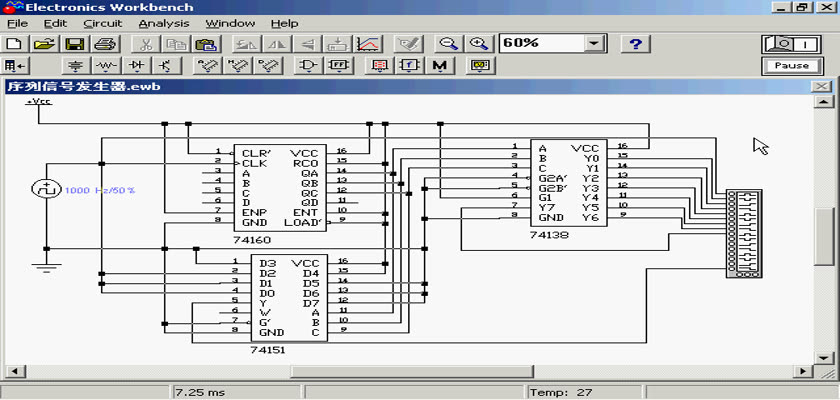
Task: Click the zoom percentage field
Action: pos(541,44)
